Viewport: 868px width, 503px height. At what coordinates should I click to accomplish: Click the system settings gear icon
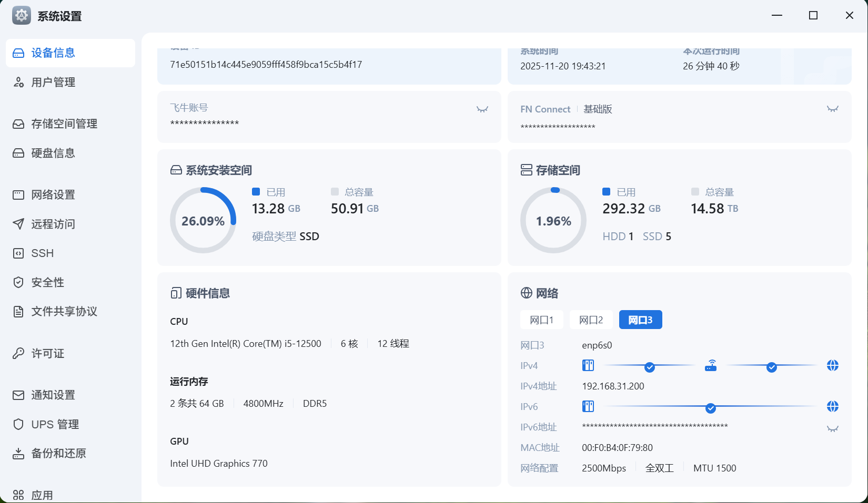click(22, 16)
